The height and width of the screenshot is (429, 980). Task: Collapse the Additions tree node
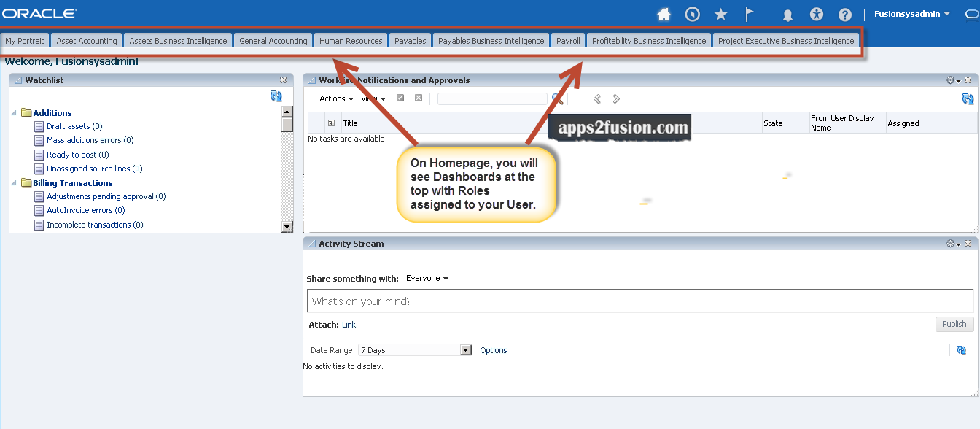[x=15, y=113]
